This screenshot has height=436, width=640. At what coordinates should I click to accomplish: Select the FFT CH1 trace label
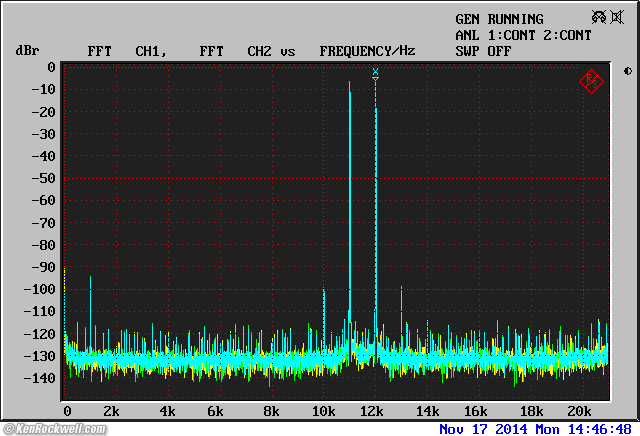click(x=127, y=50)
